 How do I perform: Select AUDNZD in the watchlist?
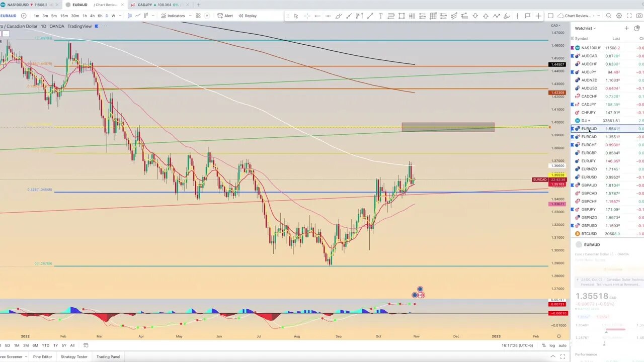tap(607, 80)
